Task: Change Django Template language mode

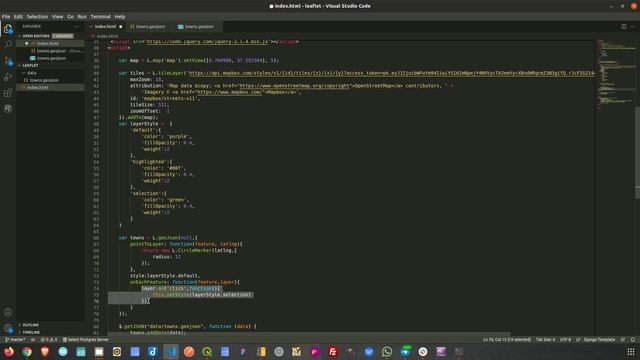Action: click(x=599, y=340)
